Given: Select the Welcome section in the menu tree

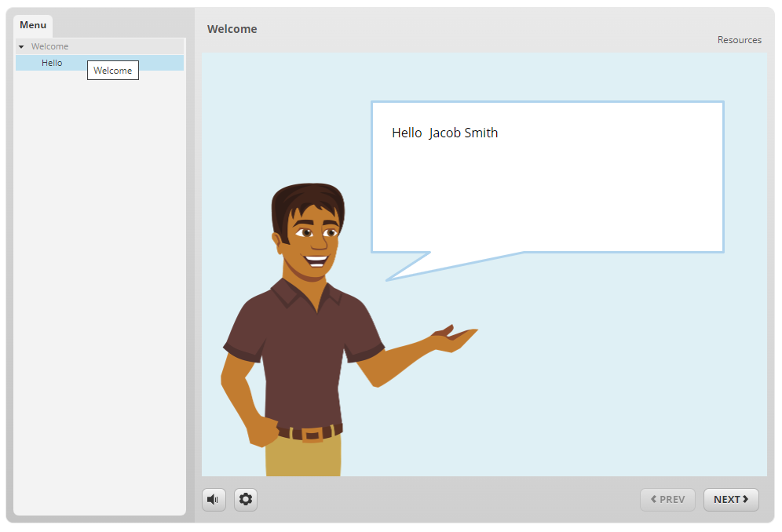Looking at the screenshot, I should click(50, 47).
